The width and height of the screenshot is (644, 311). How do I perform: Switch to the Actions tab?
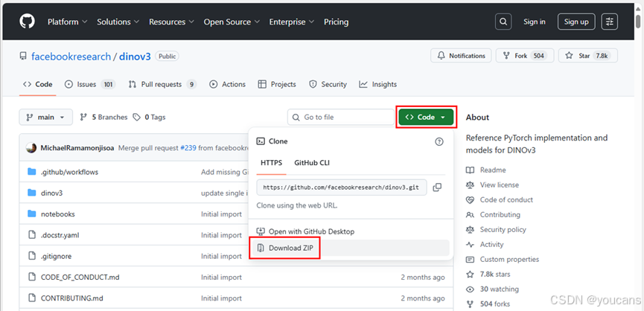pos(228,85)
